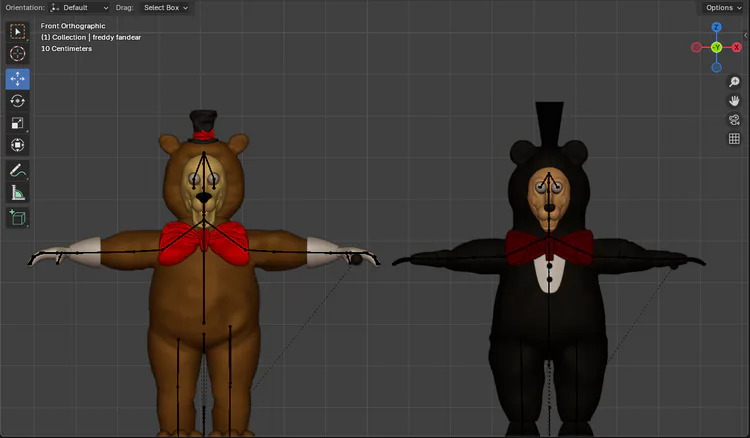The image size is (750, 438).
Task: Select the Select Box tool
Action: 18,32
